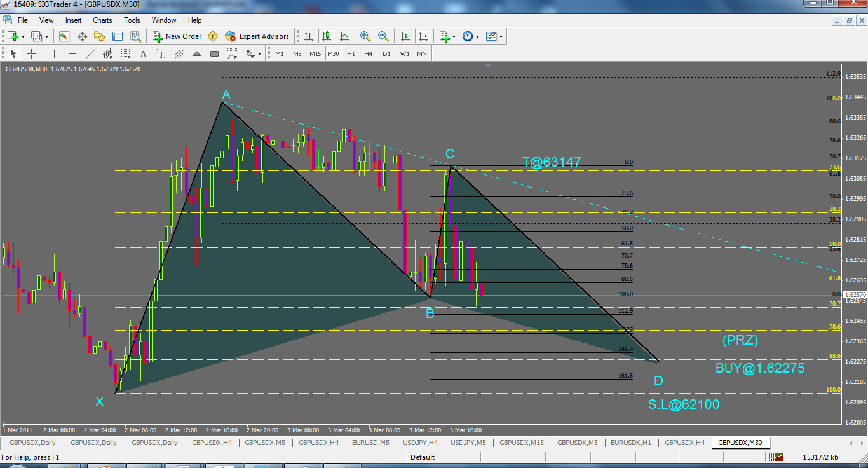
Task: Select the active M30 timeframe button
Action: [333, 53]
